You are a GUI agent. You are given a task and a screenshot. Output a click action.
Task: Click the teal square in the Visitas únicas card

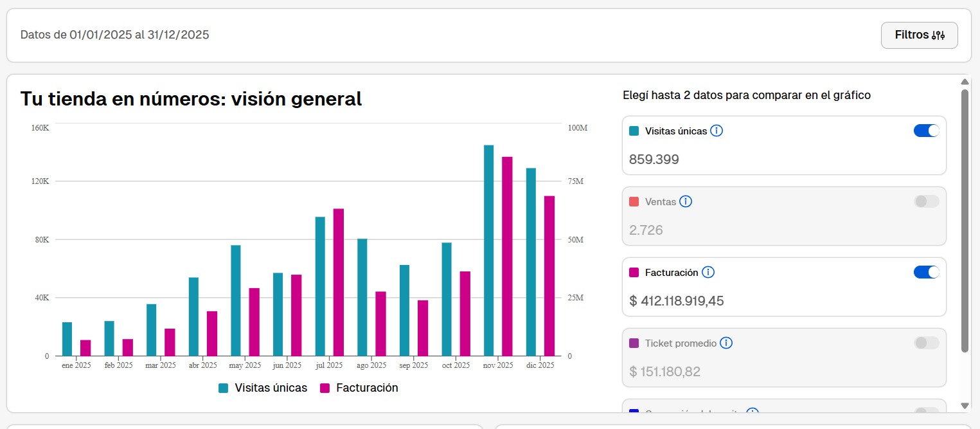tap(634, 131)
